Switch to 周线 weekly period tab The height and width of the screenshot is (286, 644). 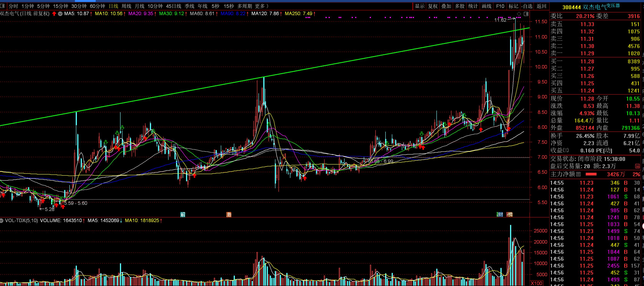click(126, 6)
